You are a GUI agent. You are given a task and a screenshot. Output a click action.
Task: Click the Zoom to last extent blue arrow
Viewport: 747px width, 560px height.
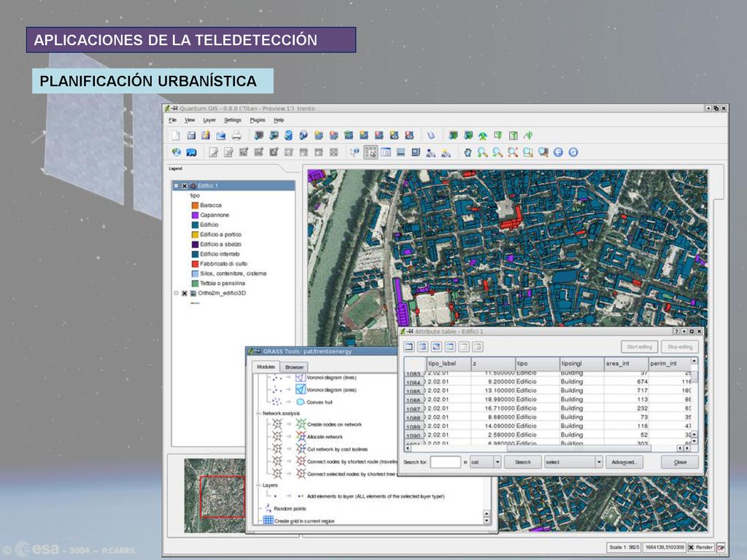[x=558, y=152]
